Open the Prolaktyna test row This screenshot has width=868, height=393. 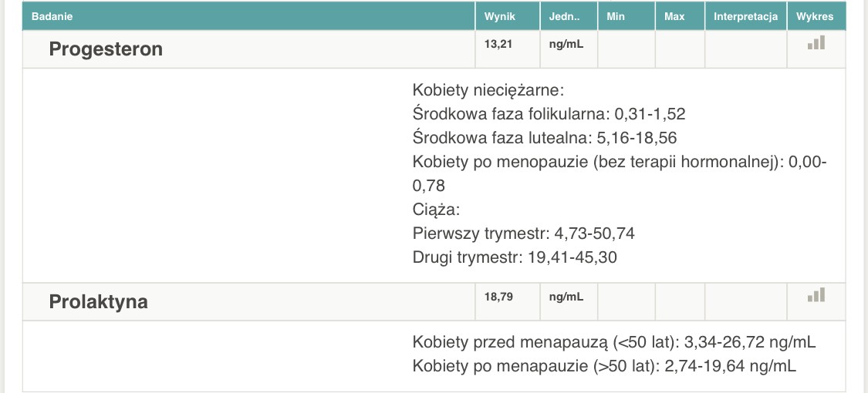98,301
